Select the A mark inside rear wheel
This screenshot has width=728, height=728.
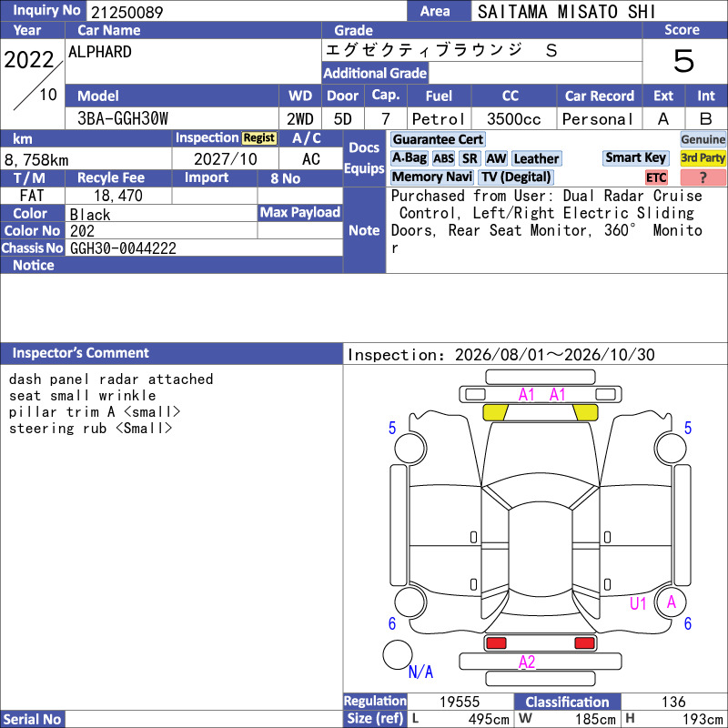tap(672, 602)
